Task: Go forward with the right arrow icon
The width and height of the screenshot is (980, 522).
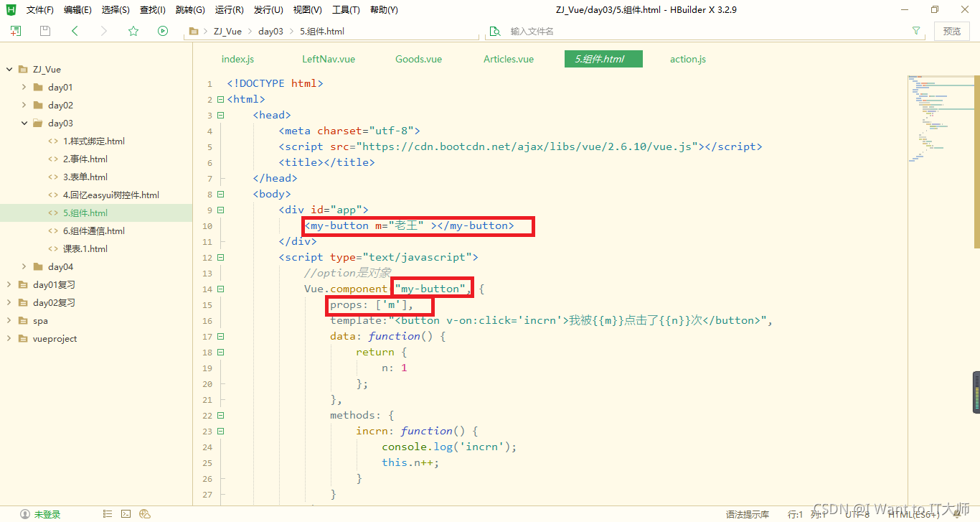Action: point(104,31)
